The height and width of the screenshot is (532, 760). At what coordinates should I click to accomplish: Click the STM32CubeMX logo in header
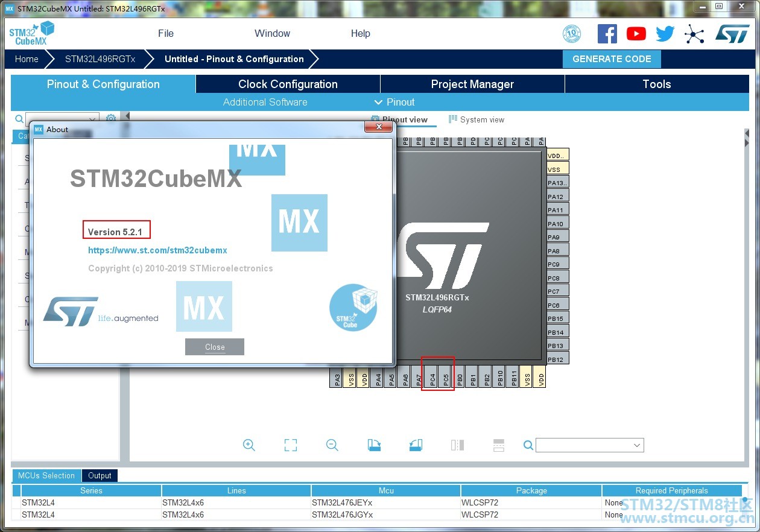point(31,34)
